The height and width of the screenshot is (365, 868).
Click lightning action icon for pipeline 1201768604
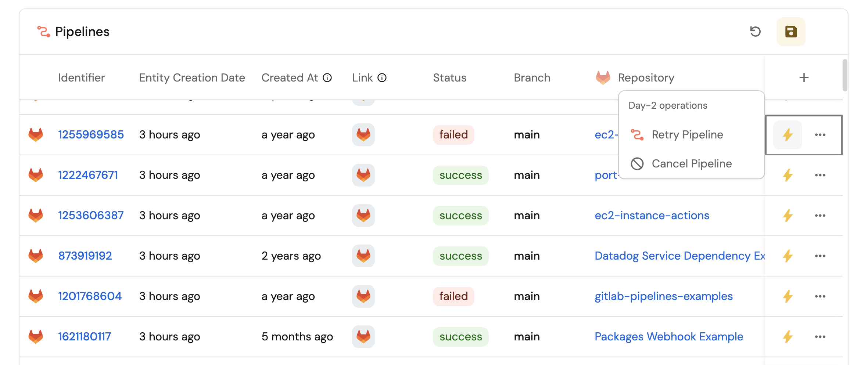[788, 296]
